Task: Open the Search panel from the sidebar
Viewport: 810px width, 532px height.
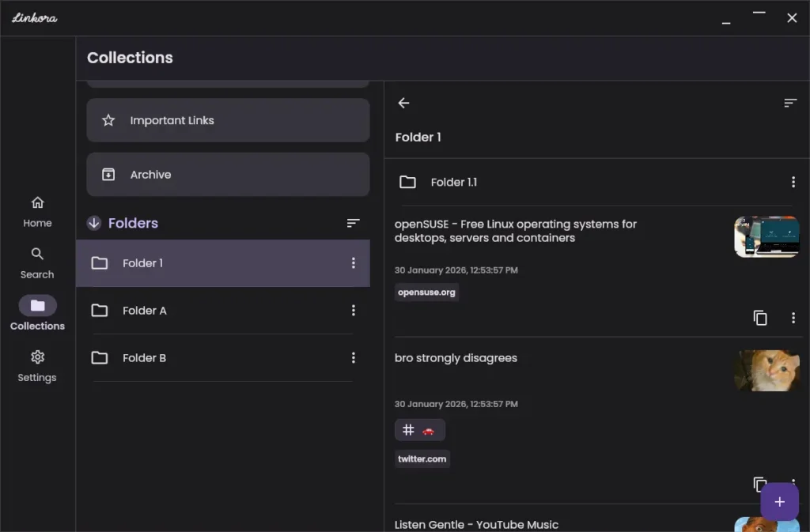Action: [x=36, y=262]
